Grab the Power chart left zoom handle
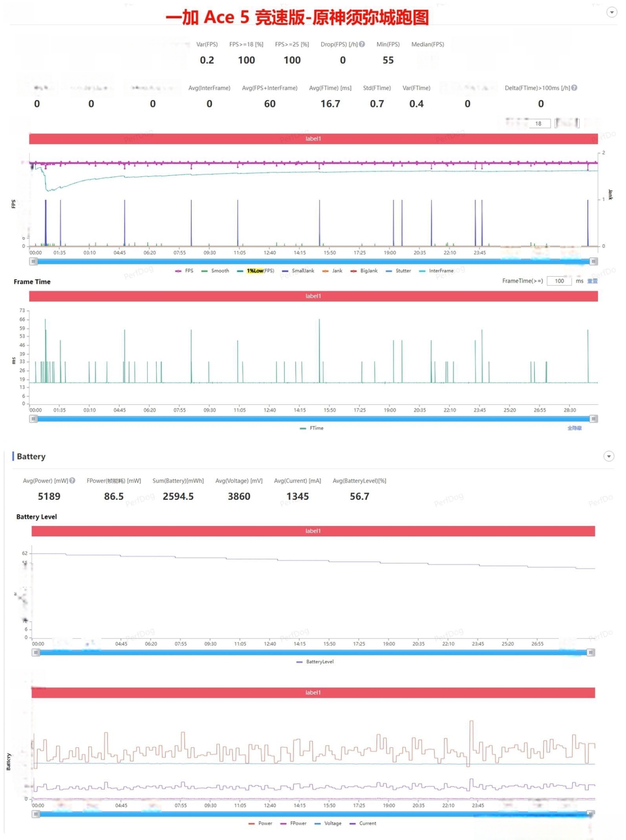The height and width of the screenshot is (840, 626). [36, 814]
